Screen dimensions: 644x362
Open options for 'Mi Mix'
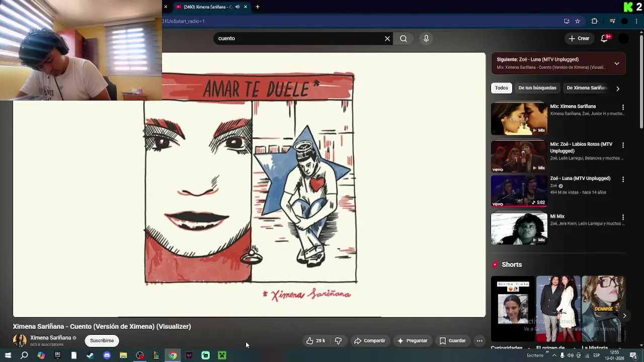click(623, 217)
